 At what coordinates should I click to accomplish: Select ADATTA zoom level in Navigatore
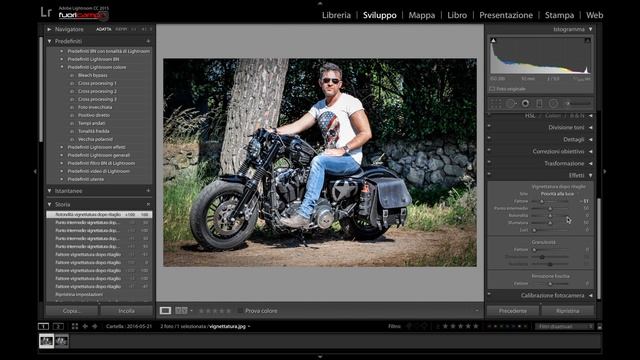(x=104, y=29)
